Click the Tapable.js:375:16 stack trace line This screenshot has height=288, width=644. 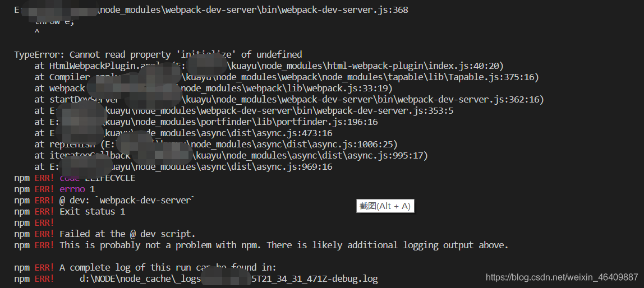click(287, 77)
